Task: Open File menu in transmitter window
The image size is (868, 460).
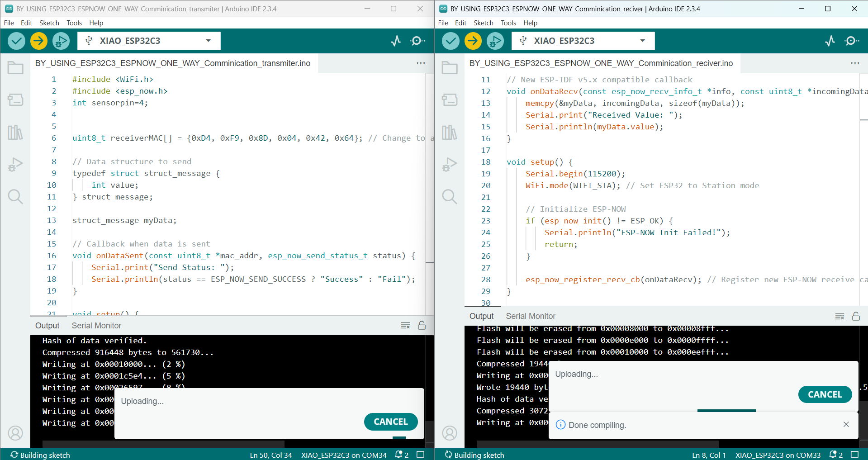Action: coord(9,23)
